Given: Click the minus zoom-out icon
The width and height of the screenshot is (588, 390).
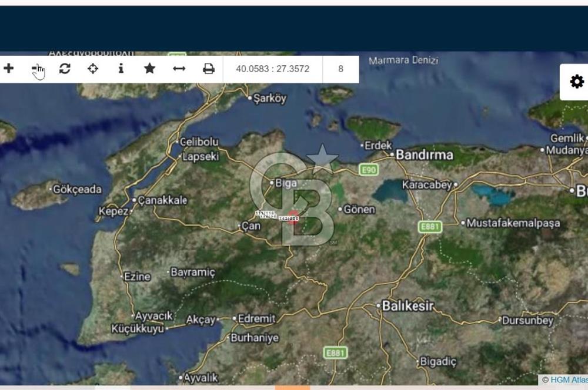Looking at the screenshot, I should (36, 68).
